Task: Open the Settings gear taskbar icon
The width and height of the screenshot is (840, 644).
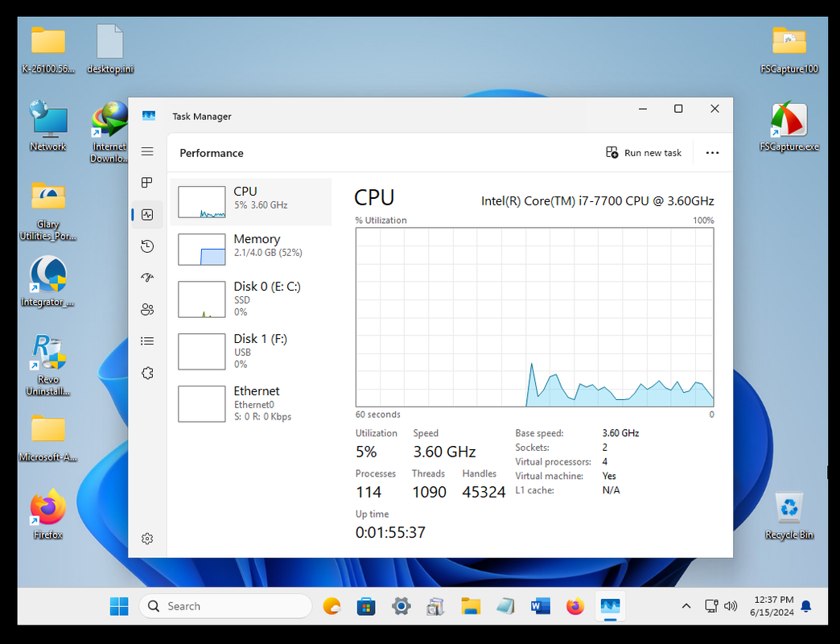Action: pos(401,606)
